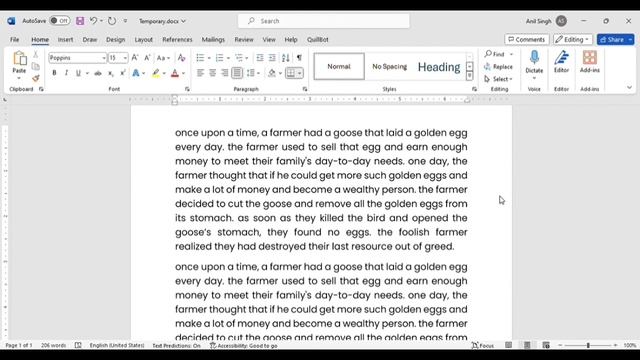Apply a bulleted list
640x360 pixels.
(x=200, y=58)
